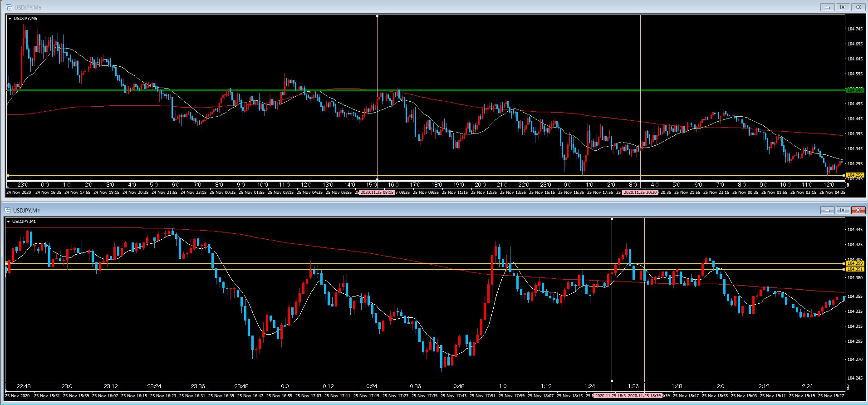Viewport: 868px width, 405px height.
Task: Expand the USDJPY,M1 chart dropdown arrow
Action: [9, 222]
